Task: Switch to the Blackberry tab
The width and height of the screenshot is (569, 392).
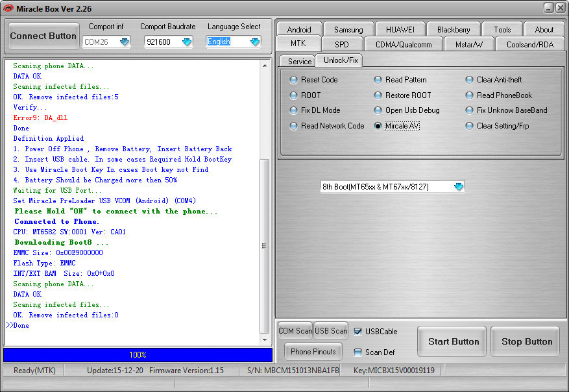Action: pos(454,29)
